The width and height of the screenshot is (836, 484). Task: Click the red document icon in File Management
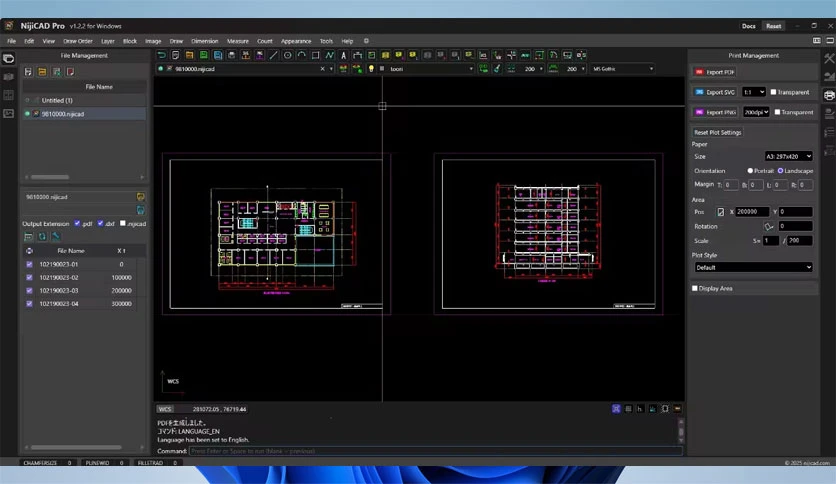tap(70, 72)
